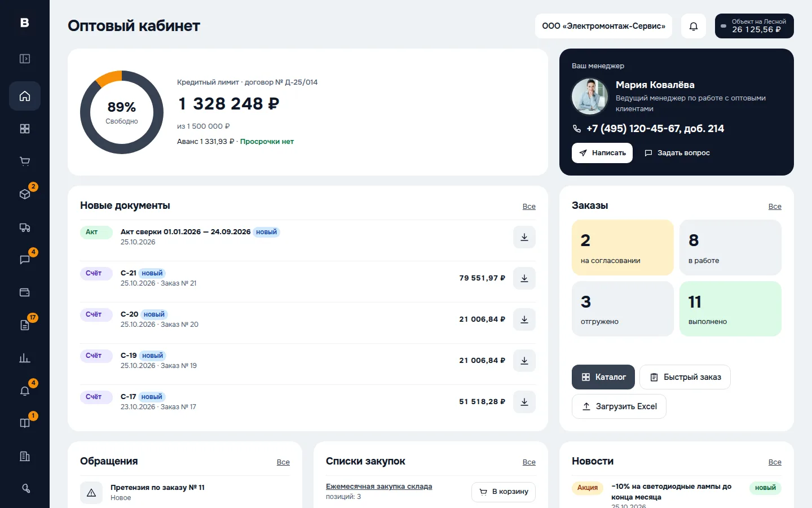This screenshot has width=812, height=508.
Task: Download invoice С-19
Action: (x=524, y=361)
